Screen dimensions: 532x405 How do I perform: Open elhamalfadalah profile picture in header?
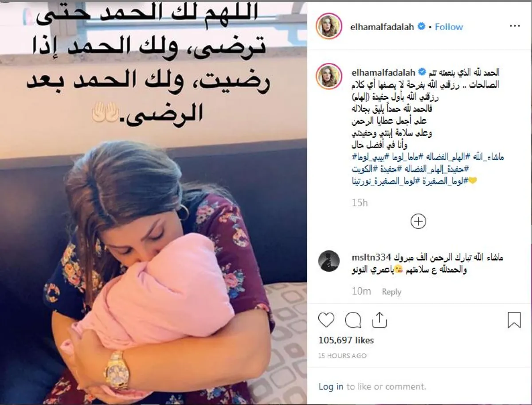[x=328, y=27]
